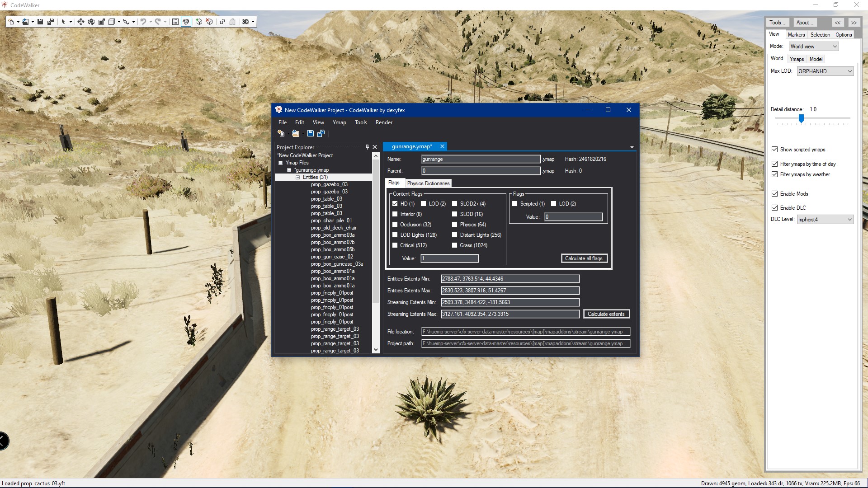Check the Scripted (1) flag

click(x=514, y=204)
